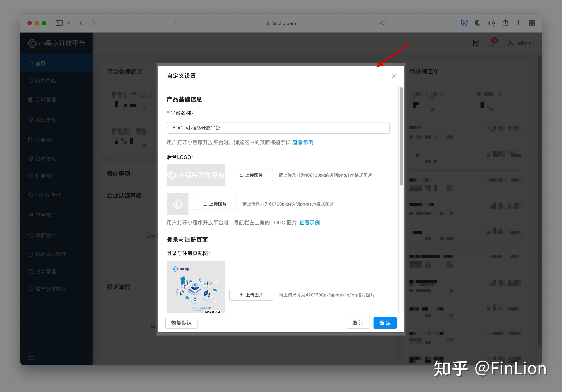Expand the 工单管理 submenu chevron
Viewport: 562px width, 392px height.
83,99
